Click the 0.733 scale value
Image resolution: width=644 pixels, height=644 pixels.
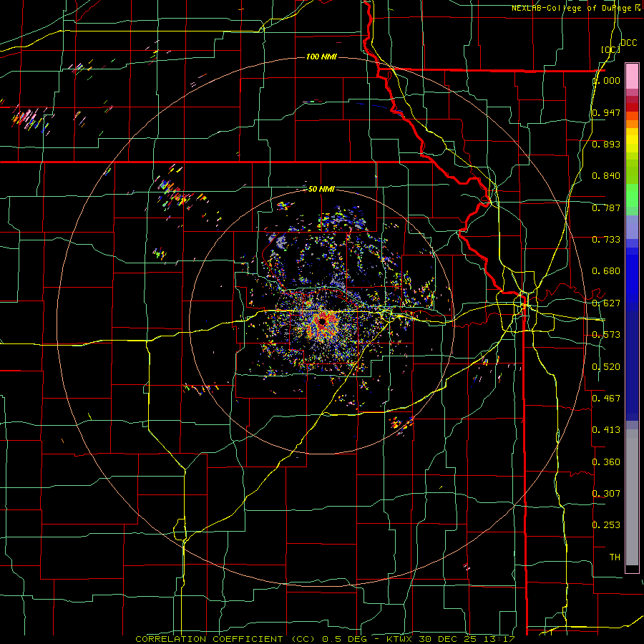(606, 240)
